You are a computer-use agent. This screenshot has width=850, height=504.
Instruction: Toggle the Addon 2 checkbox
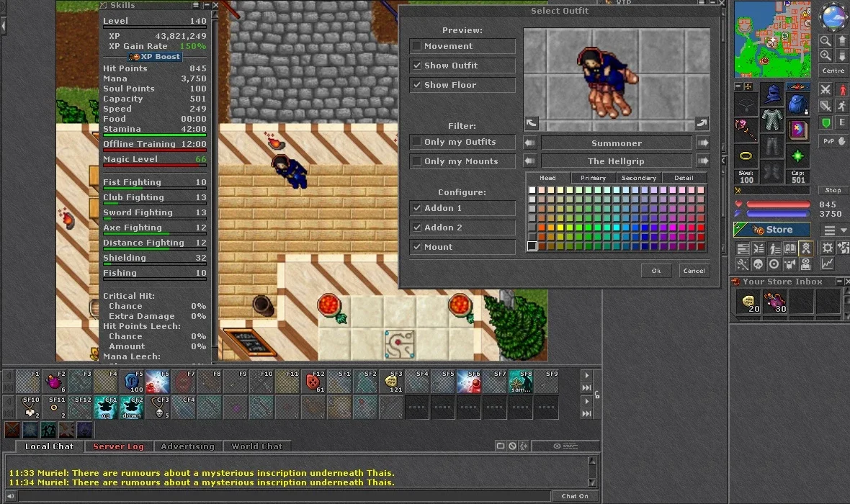416,227
